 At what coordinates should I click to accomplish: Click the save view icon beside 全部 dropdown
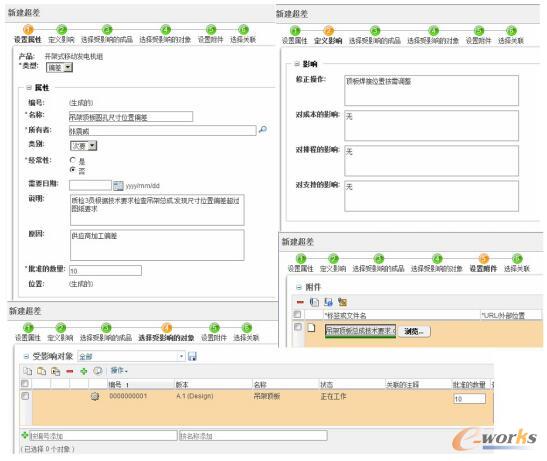click(x=192, y=356)
